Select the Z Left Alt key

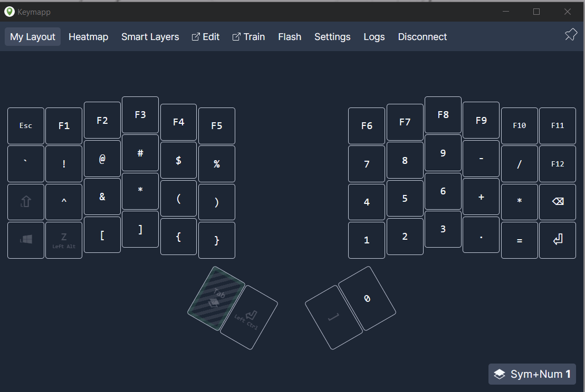click(x=64, y=240)
